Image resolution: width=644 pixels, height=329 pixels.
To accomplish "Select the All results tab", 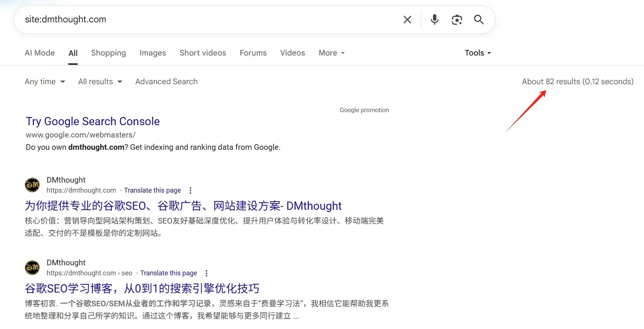I will pos(73,53).
